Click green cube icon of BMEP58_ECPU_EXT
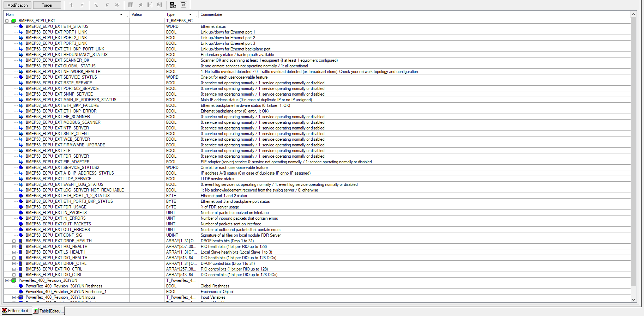Screen dimensions: 644x316 [14, 21]
